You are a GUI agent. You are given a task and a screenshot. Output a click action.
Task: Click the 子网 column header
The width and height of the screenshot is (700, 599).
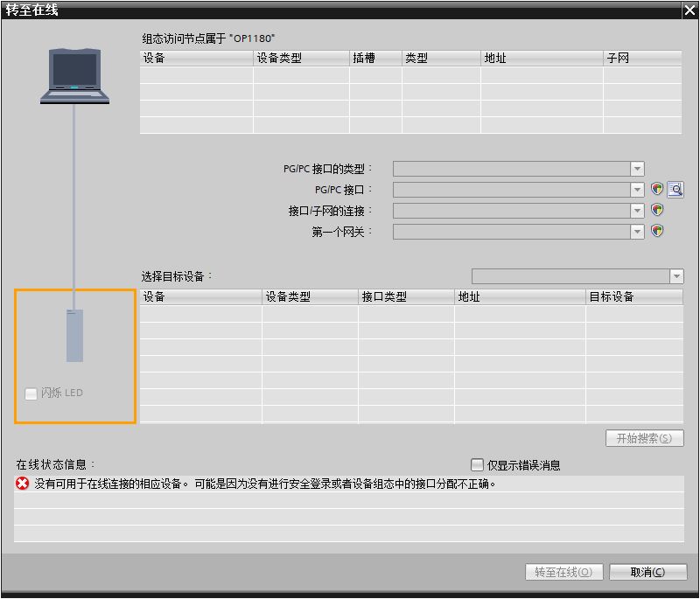[642, 58]
